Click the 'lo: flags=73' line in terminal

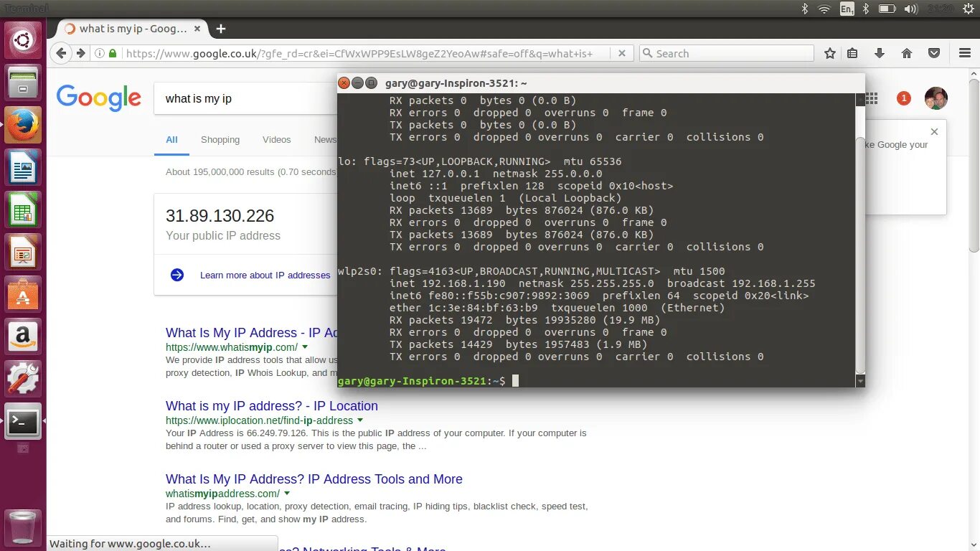(x=480, y=161)
